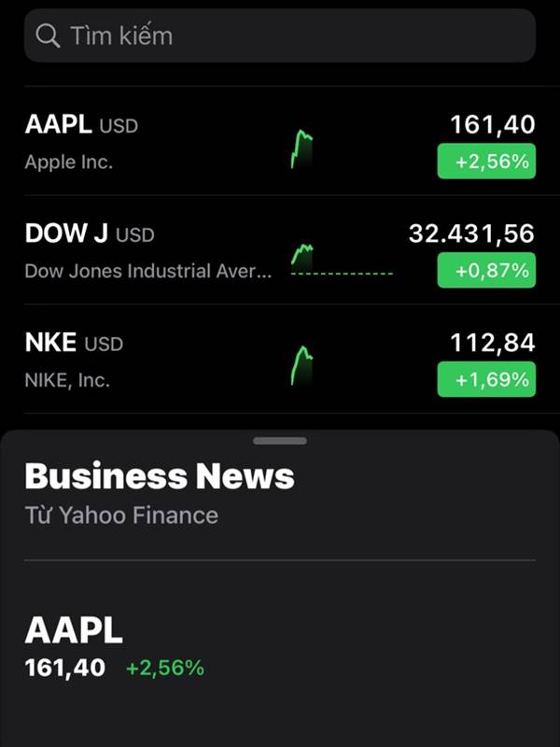Open Từ Yahoo Finance source link
The image size is (560, 747).
[x=121, y=515]
